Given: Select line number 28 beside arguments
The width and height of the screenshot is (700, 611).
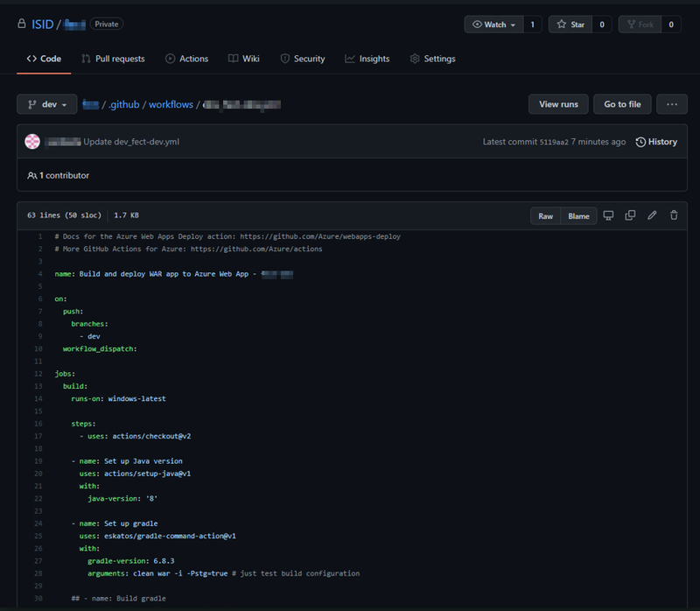Looking at the screenshot, I should point(38,573).
